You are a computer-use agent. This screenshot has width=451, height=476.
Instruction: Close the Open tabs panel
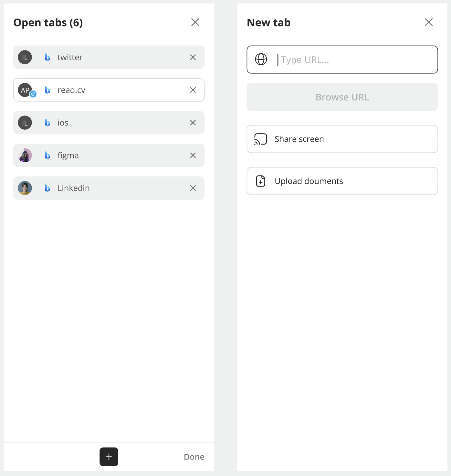click(x=195, y=22)
